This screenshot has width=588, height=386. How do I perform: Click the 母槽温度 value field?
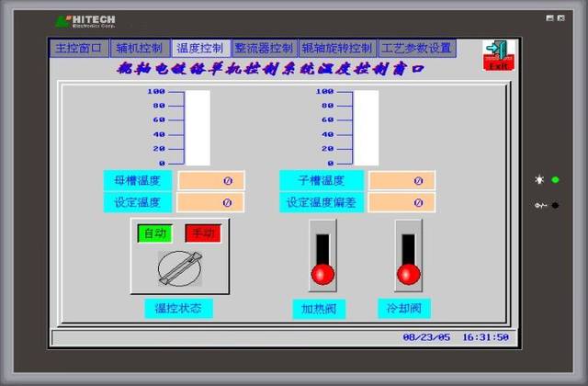(210, 180)
